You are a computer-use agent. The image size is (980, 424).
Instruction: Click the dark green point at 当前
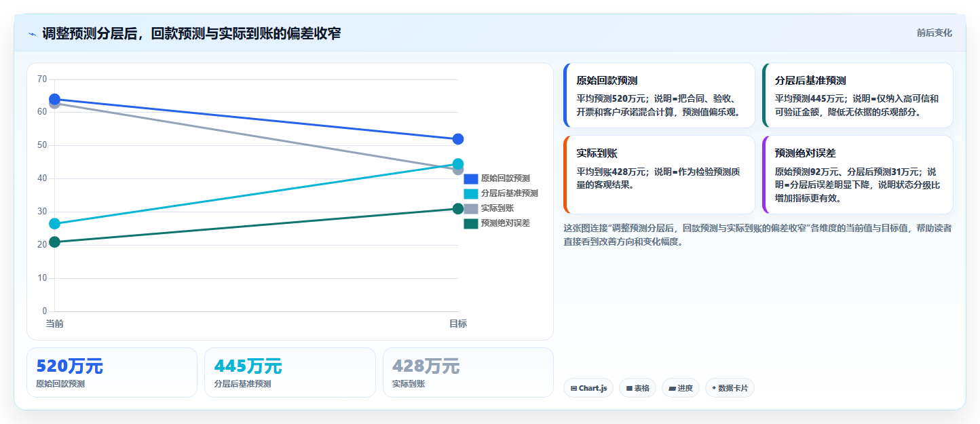coord(55,242)
